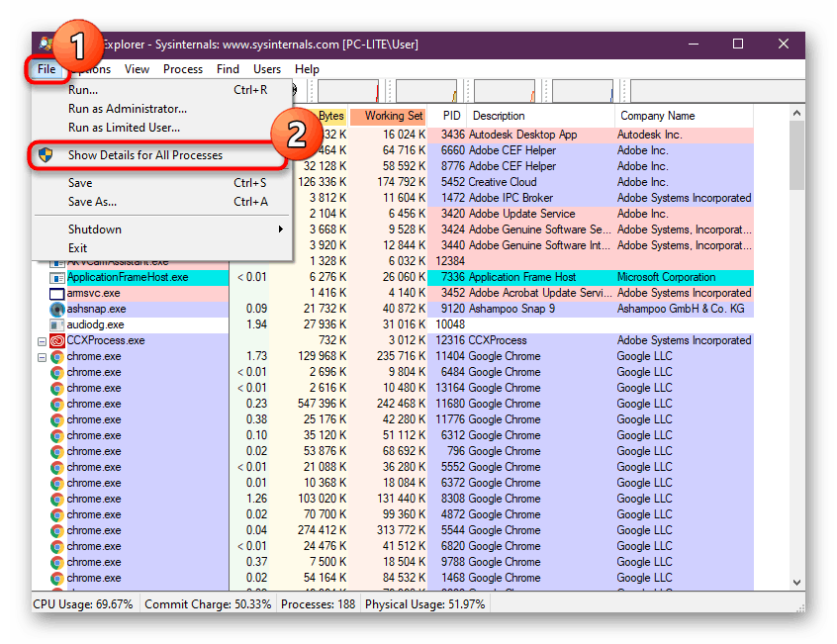Screen dimensions: 837x644
Task: Click the shield icon beside Show Details
Action: coord(46,155)
